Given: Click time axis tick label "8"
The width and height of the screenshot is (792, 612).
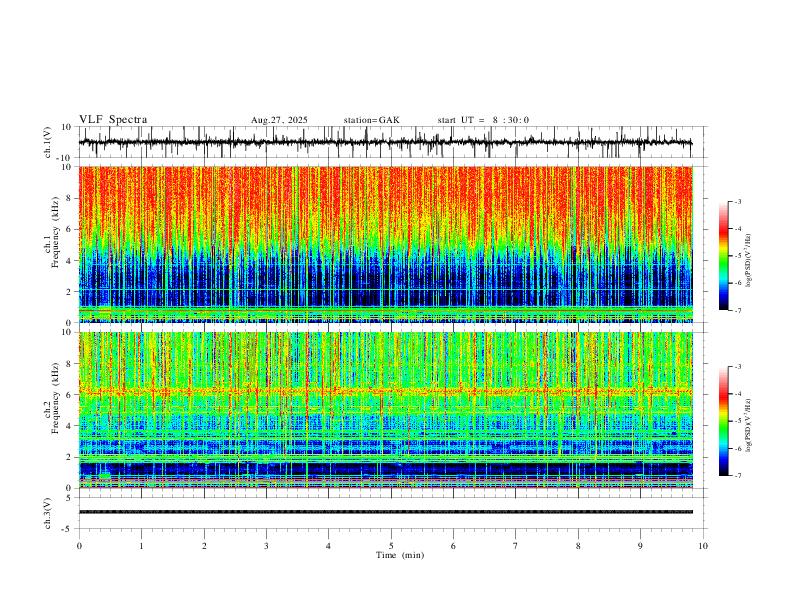Looking at the screenshot, I should click(x=578, y=546).
